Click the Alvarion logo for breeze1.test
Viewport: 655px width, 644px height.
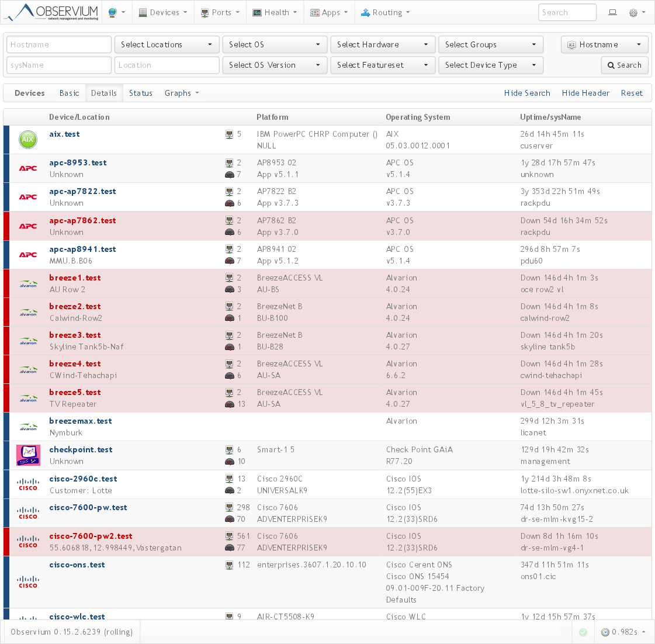28,284
